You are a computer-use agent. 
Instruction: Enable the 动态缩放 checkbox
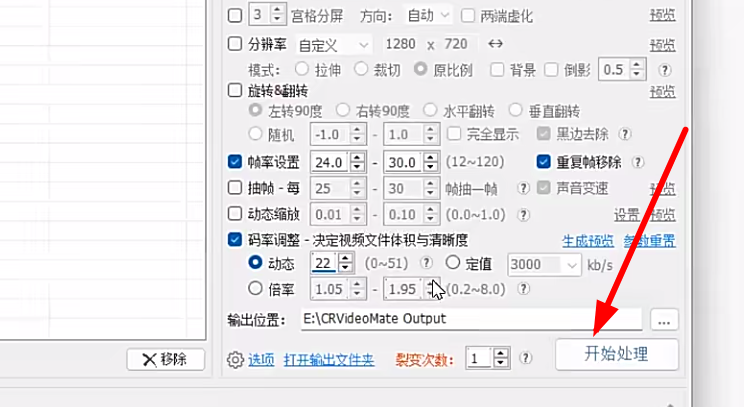tap(235, 214)
